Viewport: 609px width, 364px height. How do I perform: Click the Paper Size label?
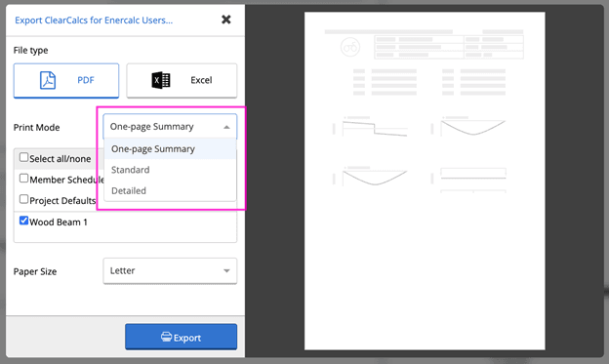pyautogui.click(x=35, y=271)
